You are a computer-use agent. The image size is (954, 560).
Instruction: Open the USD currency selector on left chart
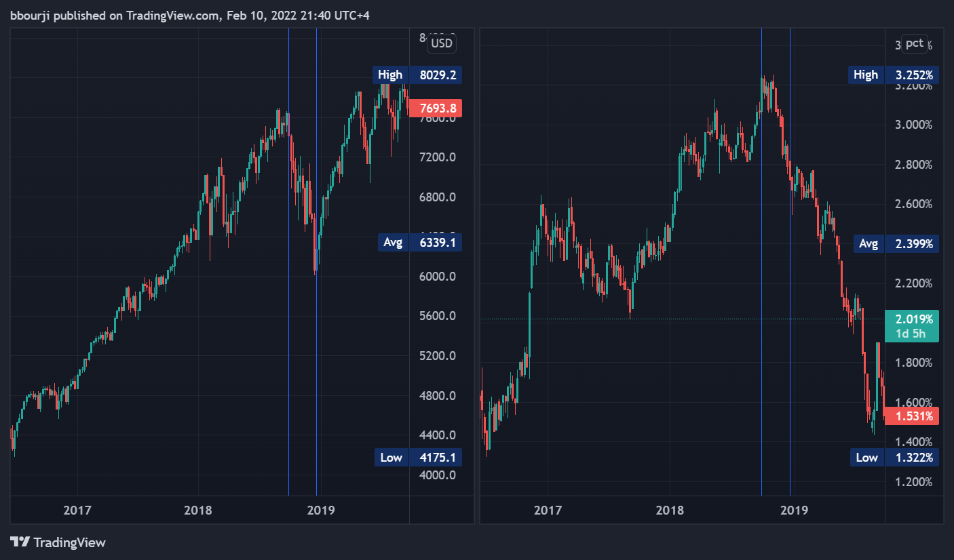[x=442, y=44]
